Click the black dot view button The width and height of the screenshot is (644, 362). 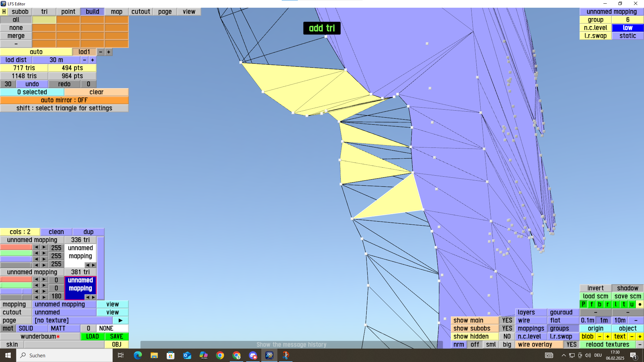640,304
